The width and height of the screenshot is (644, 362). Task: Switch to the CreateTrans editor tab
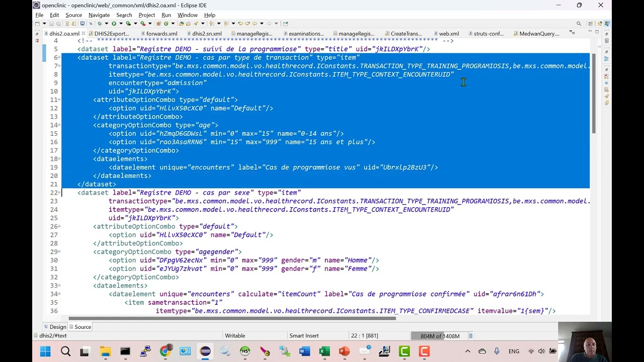(x=403, y=34)
